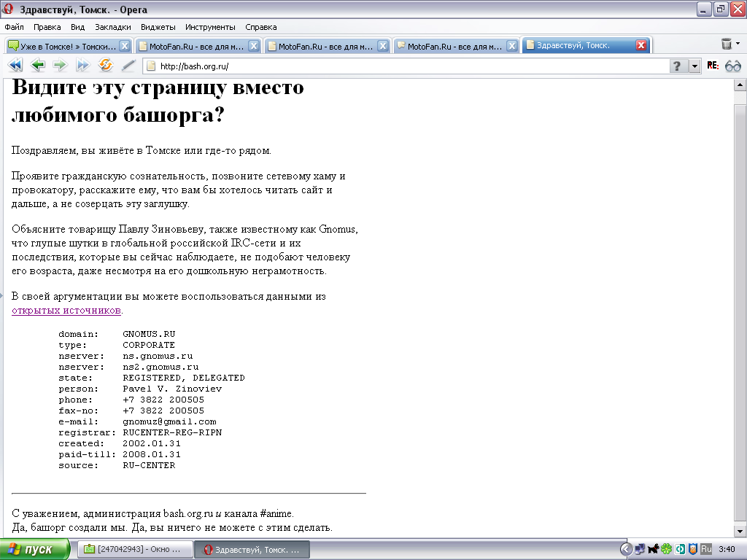This screenshot has width=747, height=560.
Task: Click the state 'REGISTERED, DELEGATED'
Action: click(x=184, y=378)
